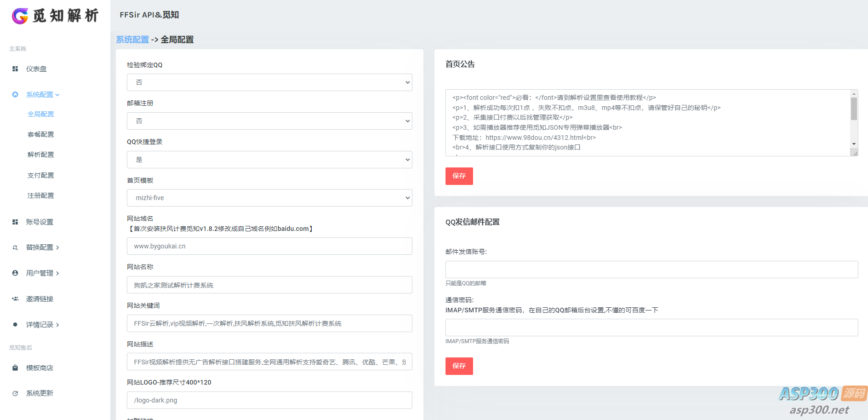Click the 全局配置 breadcrumb text
This screenshot has width=868, height=420.
pyautogui.click(x=177, y=40)
